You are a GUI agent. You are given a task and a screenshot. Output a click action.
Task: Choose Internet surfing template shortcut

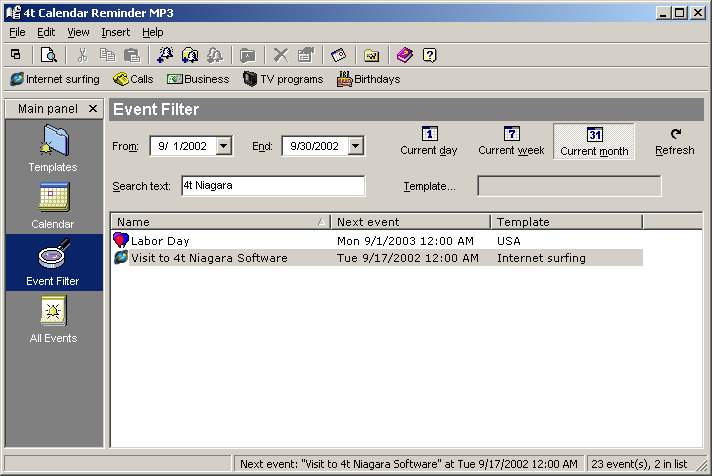[55, 79]
